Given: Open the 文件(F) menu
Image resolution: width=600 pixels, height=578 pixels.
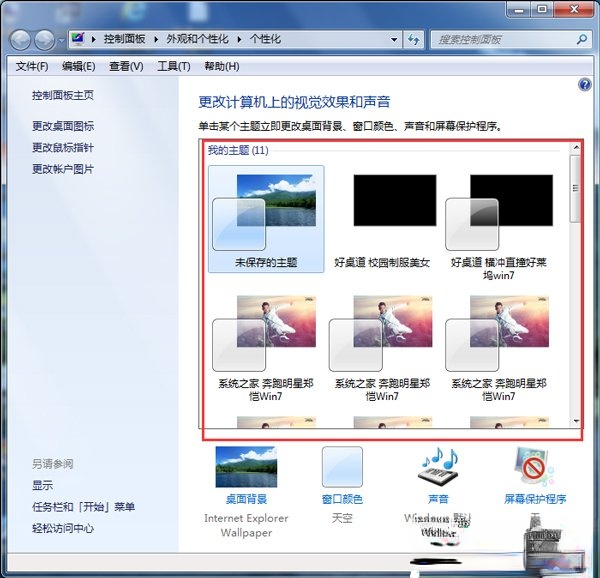Looking at the screenshot, I should pos(32,67).
